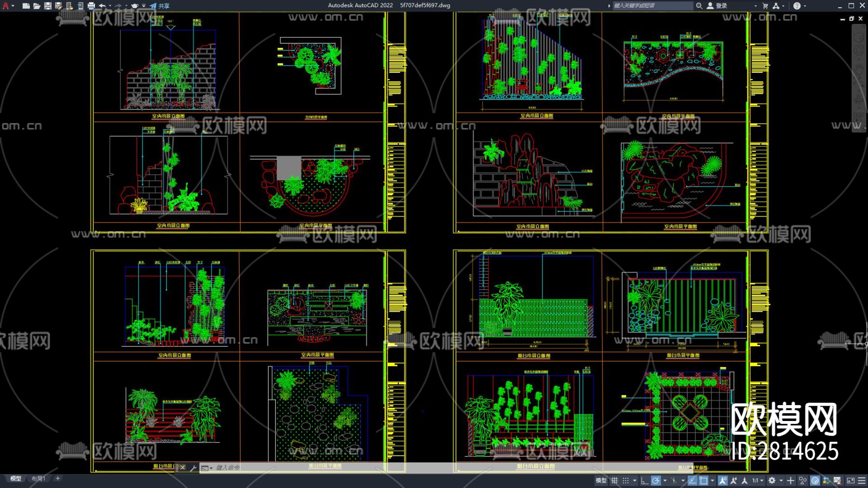
Task: Click the annotation scale icon
Action: [x=745, y=481]
